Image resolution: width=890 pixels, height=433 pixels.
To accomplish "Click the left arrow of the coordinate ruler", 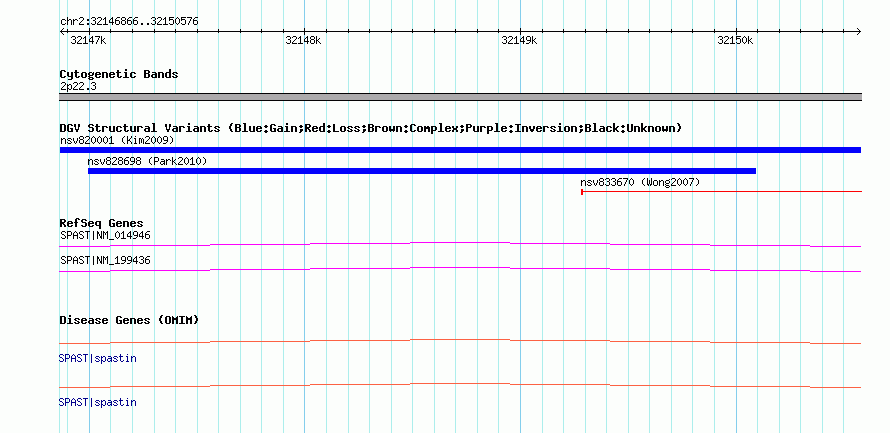I will [62, 32].
